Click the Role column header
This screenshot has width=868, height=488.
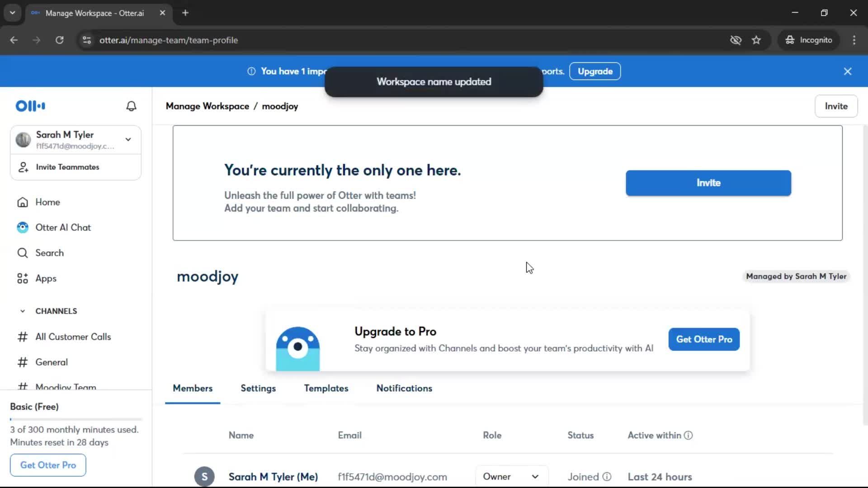(492, 435)
